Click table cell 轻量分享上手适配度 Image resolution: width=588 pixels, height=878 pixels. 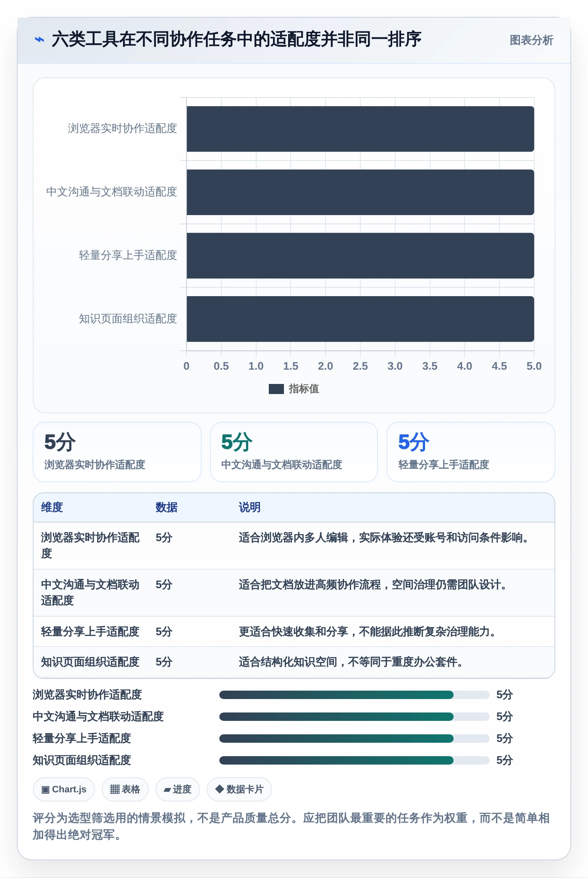90,632
